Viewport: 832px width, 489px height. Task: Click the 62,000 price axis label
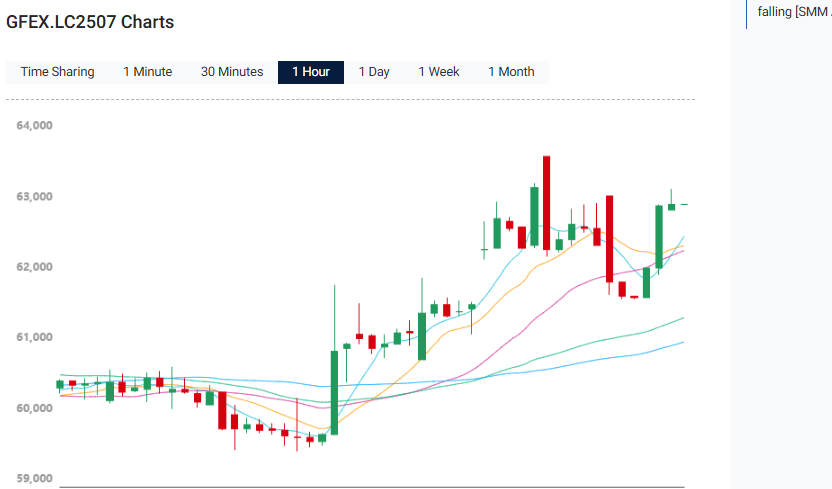point(34,267)
